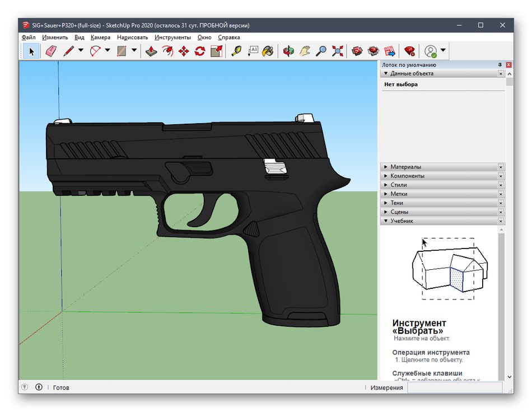Expand the Тени panel
The width and height of the screenshot is (532, 412).
point(386,203)
